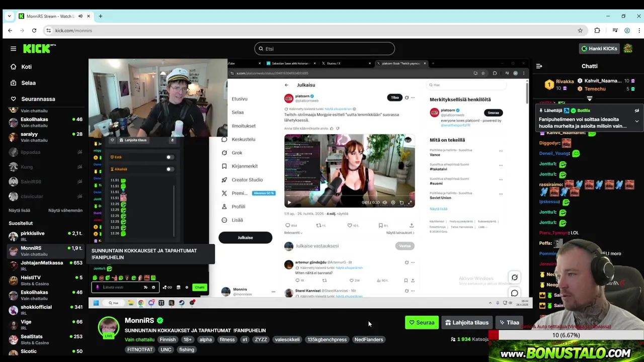
Task: Open Eskolihakas in the followed channels list
Action: coord(45,122)
